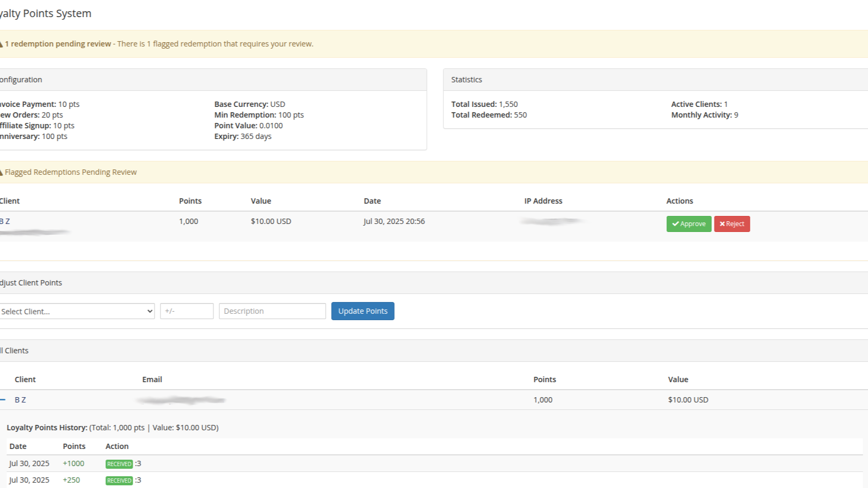Image resolution: width=868 pixels, height=488 pixels.
Task: Click the RECEIVED badge on +1000 entry
Action: pyautogui.click(x=119, y=464)
